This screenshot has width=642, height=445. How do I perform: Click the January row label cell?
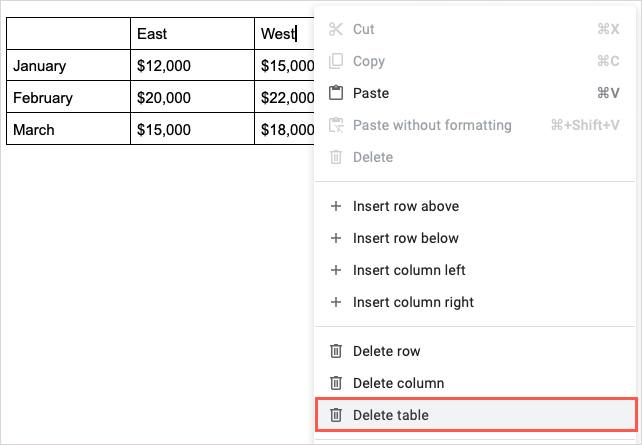coord(68,66)
